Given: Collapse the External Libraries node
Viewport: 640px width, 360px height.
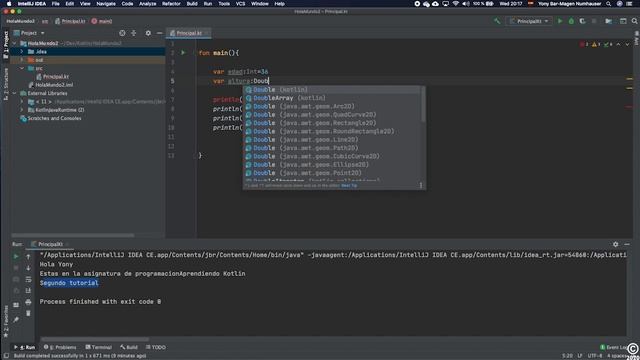Looking at the screenshot, I should click(15, 93).
